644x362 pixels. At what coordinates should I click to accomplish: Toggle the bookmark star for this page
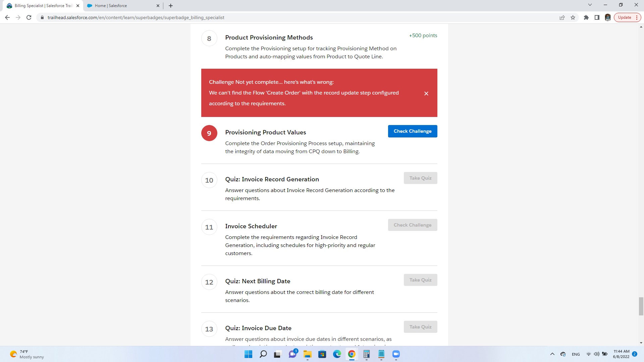pyautogui.click(x=573, y=17)
